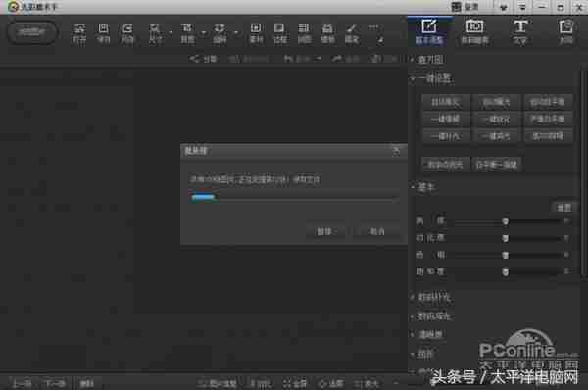The height and width of the screenshot is (390, 588).
Task: Select the Crop (裁剪) tool icon
Action: pos(187,33)
